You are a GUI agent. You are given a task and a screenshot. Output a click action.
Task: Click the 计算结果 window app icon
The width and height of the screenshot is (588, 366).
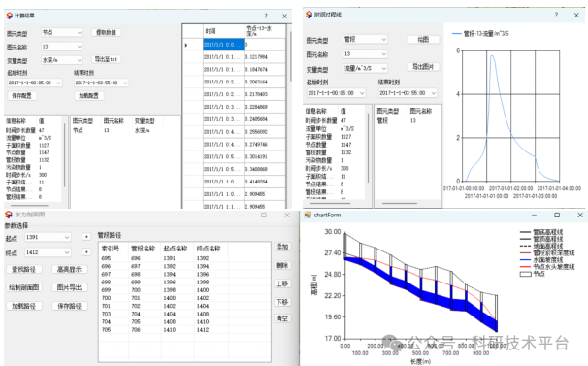(10, 16)
